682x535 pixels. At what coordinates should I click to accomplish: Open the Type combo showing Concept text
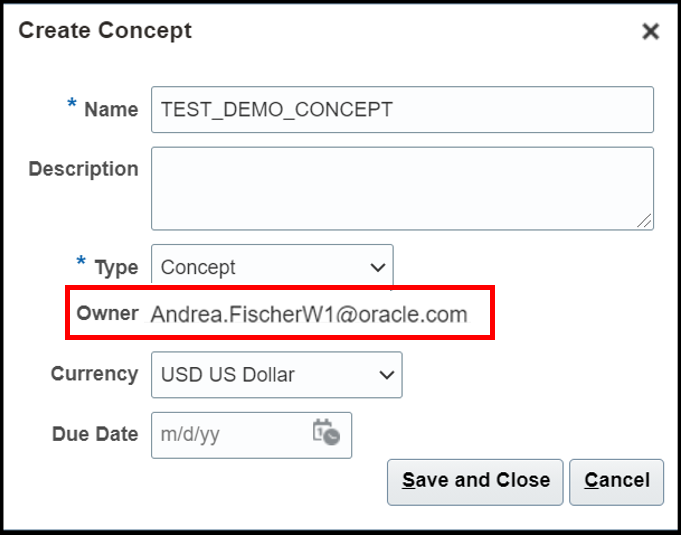(272, 267)
